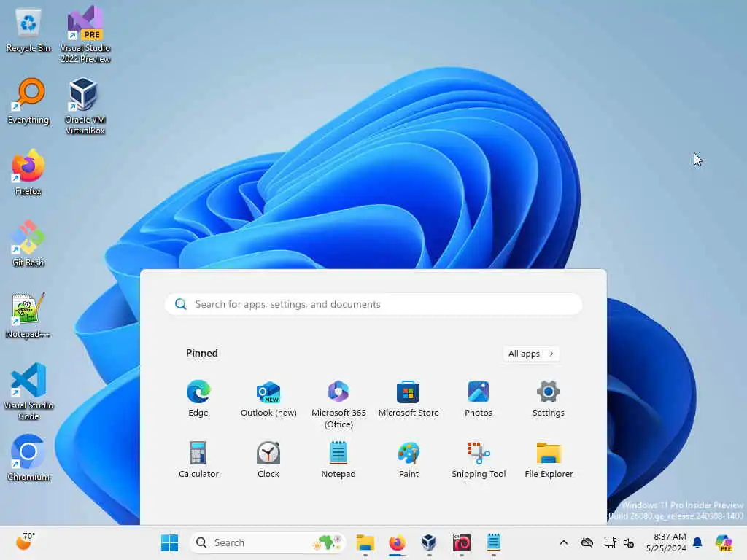Launch Outlook (new) pinned app
This screenshot has width=747, height=560.
[x=268, y=399]
